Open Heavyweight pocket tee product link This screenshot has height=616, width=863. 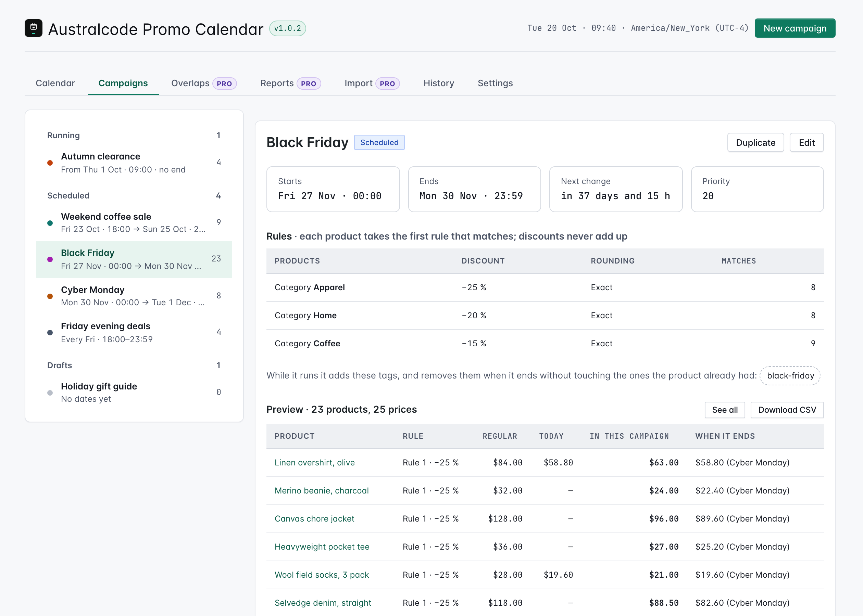pyautogui.click(x=322, y=547)
